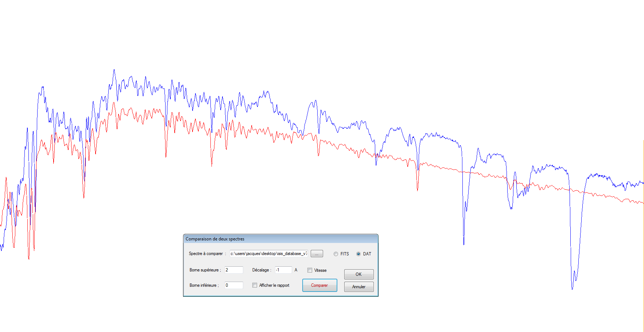Click into the Décalage offset field
The image size is (644, 332).
pyautogui.click(x=283, y=270)
